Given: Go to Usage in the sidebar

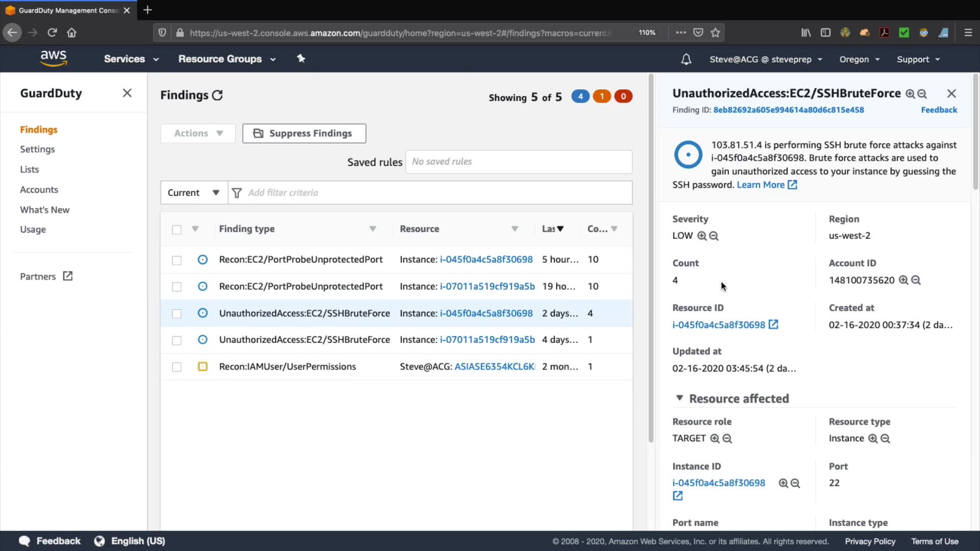Looking at the screenshot, I should [33, 230].
